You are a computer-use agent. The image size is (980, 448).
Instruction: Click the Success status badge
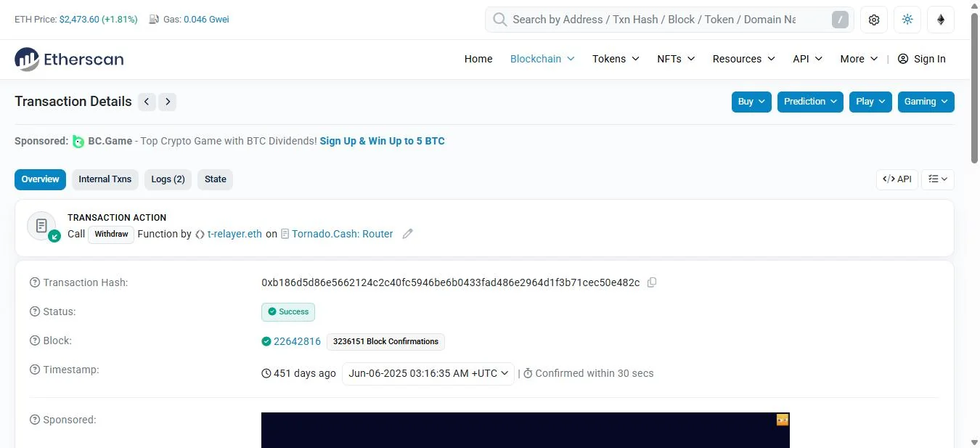point(288,311)
